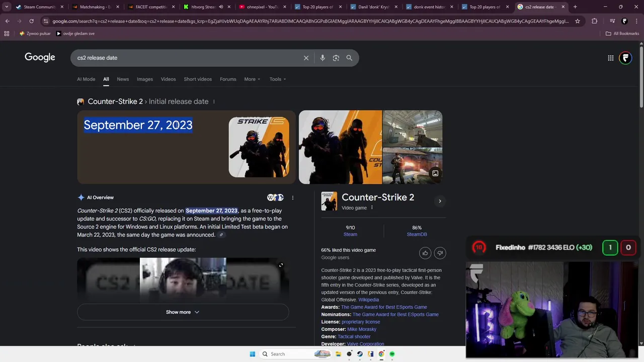Open AI Overview source icons cluster
644x362 pixels.
coord(275,198)
